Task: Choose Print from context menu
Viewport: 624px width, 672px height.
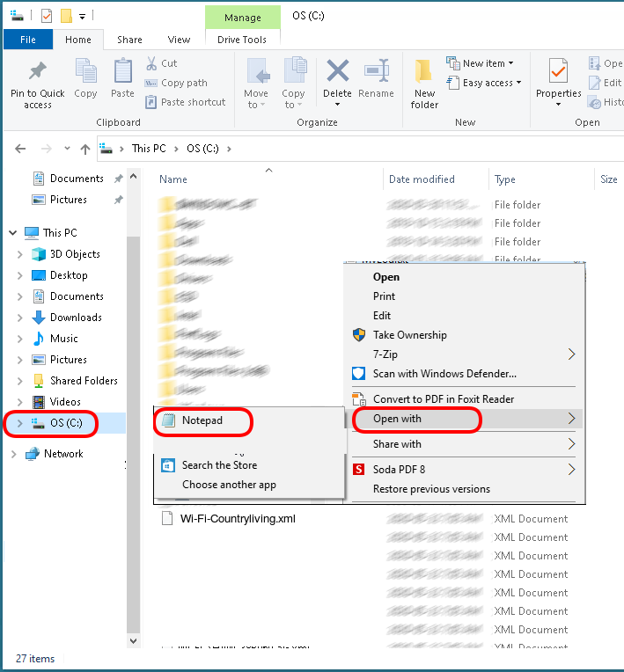Action: [x=464, y=296]
